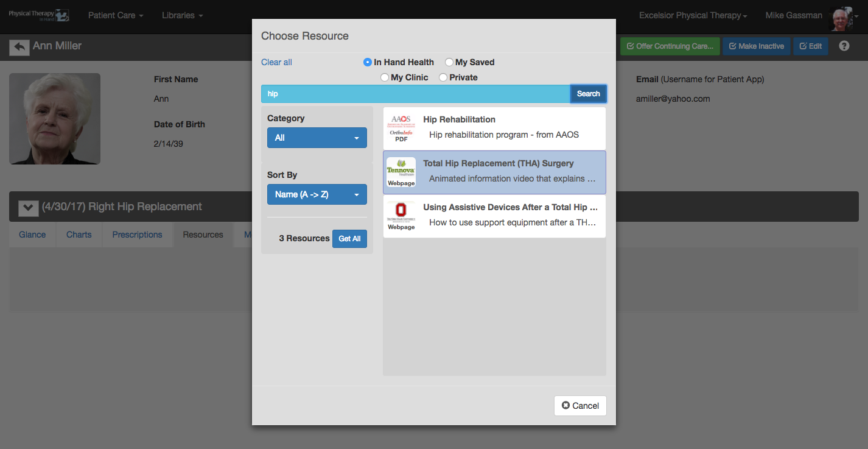The image size is (868, 449).
Task: Click the search field containing hip
Action: pos(416,94)
